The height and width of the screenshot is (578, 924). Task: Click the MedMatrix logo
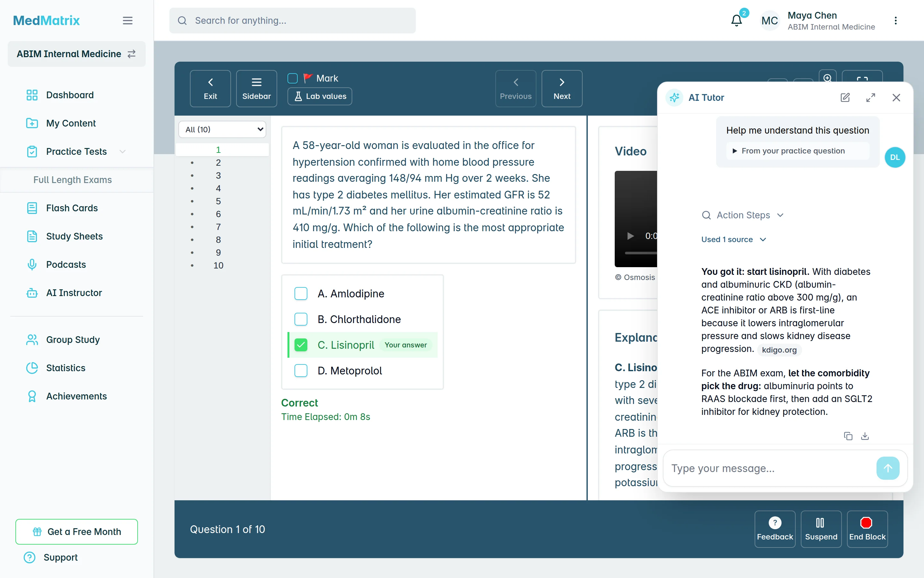tap(46, 20)
